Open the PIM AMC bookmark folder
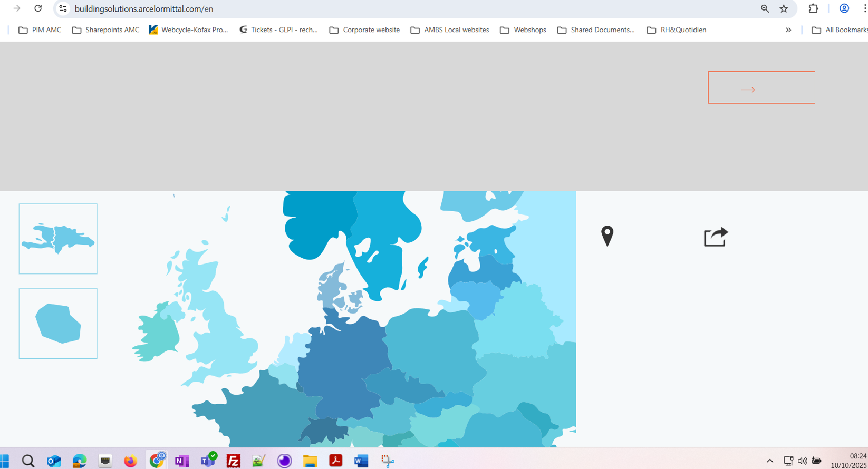Screen dimensions: 868x469 40,30
